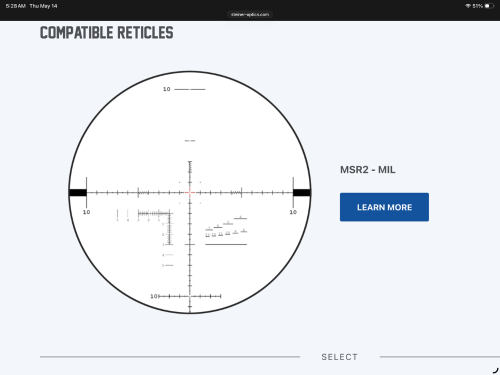The image size is (500, 375).
Task: Click the 10 label at reticle top
Action: (x=167, y=89)
